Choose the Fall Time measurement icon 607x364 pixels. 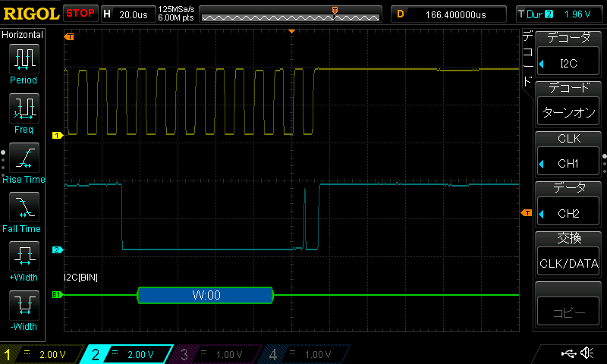point(24,207)
